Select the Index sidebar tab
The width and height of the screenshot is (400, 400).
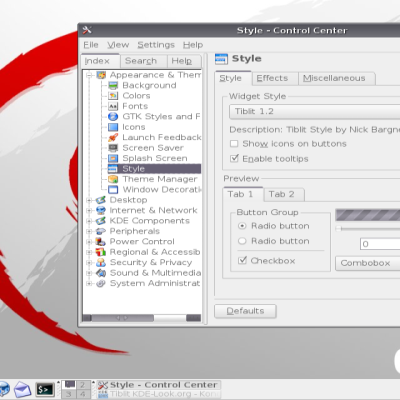pos(100,61)
